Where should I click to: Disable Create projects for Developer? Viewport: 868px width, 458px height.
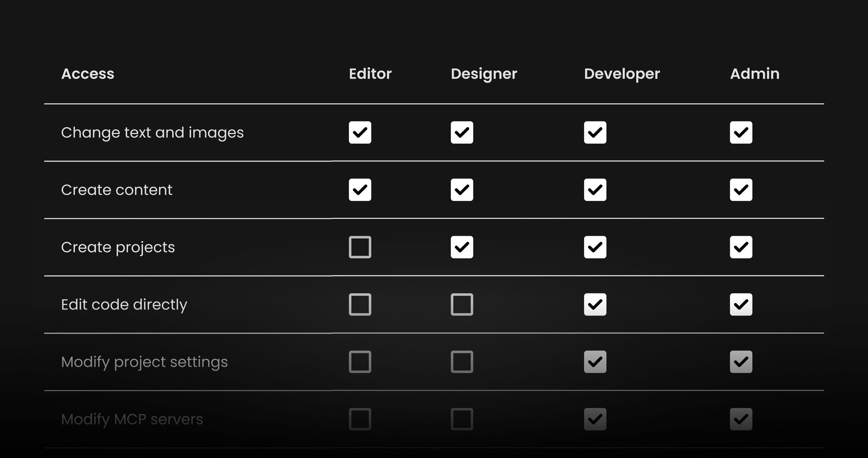(x=595, y=247)
